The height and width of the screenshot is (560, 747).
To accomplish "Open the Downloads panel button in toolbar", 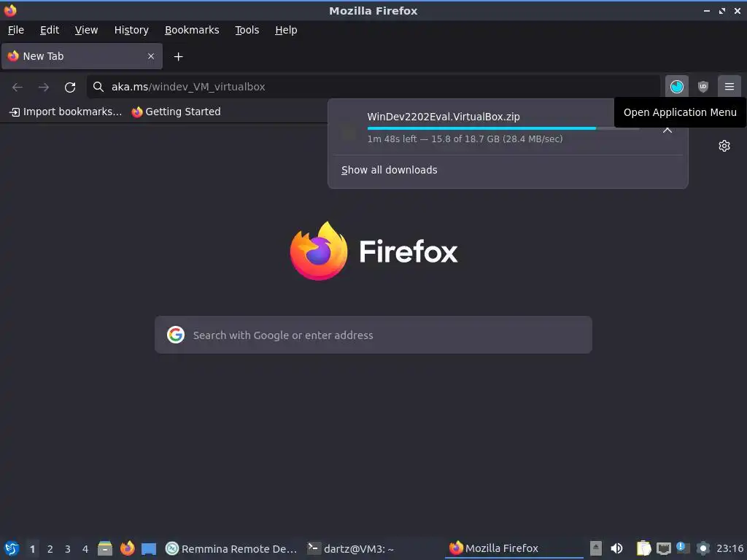I will tap(676, 87).
